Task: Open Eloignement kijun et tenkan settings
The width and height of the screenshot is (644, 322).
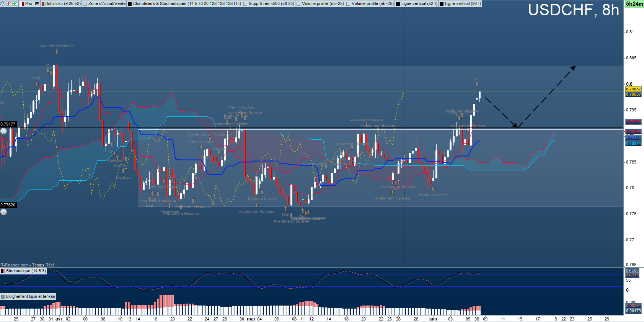Action: pos(31,297)
